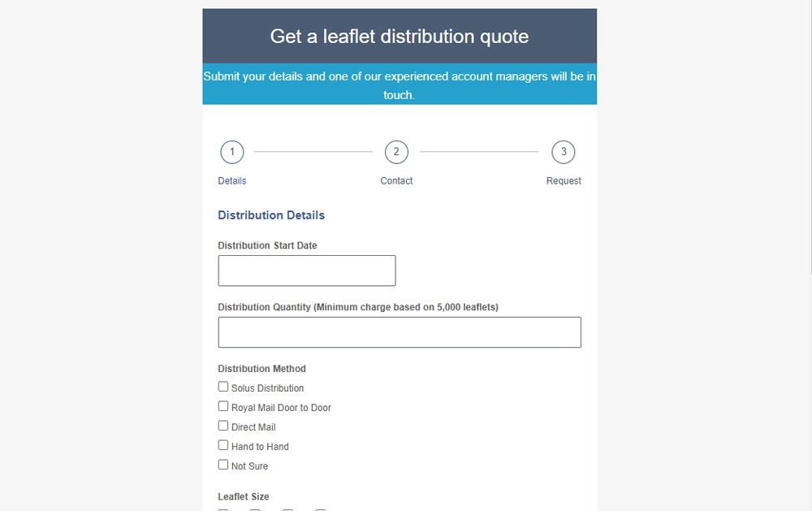Click the blue subtitle banner text
Screen dimensions: 812x511
(x=399, y=84)
